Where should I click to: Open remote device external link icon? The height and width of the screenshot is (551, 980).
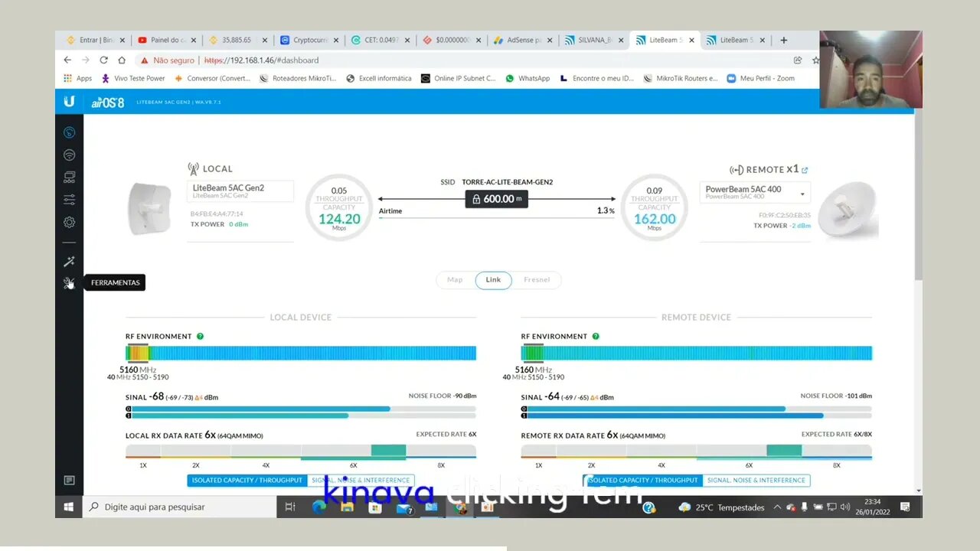click(x=805, y=170)
